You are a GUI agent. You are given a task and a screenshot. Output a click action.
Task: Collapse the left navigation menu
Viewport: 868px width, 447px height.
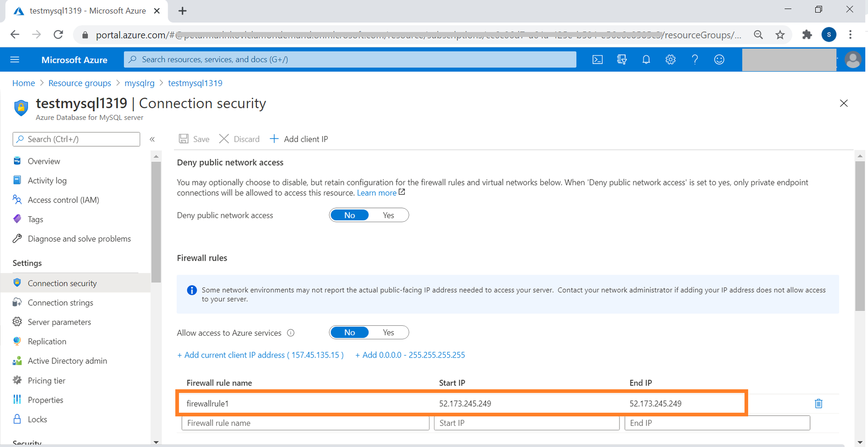point(152,139)
